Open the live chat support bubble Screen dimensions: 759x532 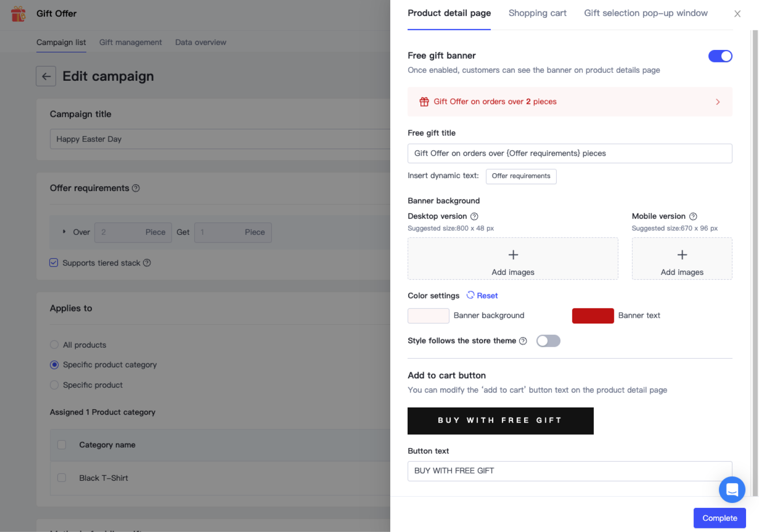pyautogui.click(x=731, y=490)
